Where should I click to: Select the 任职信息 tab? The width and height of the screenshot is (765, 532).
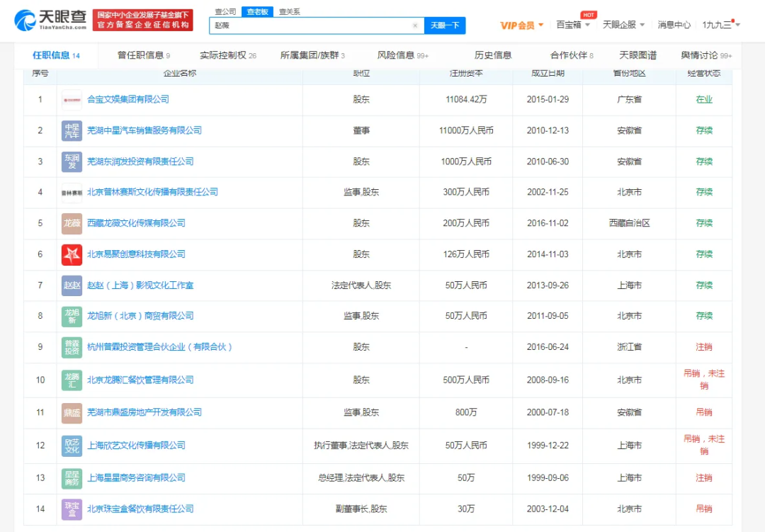pyautogui.click(x=56, y=55)
